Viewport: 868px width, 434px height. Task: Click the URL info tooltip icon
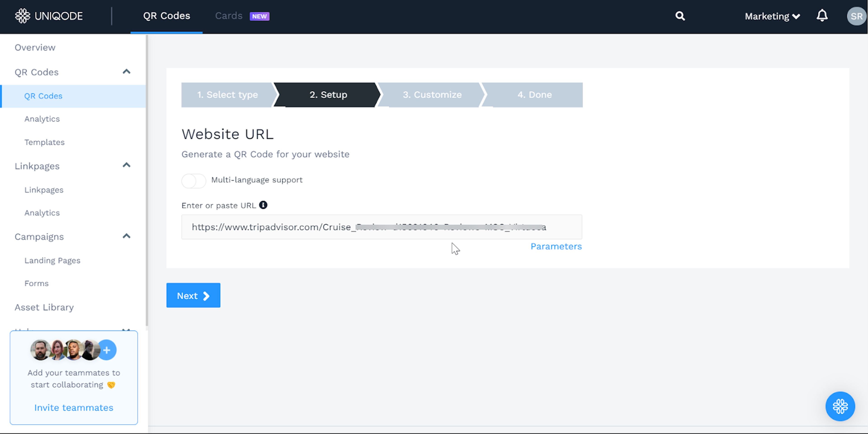pyautogui.click(x=263, y=205)
